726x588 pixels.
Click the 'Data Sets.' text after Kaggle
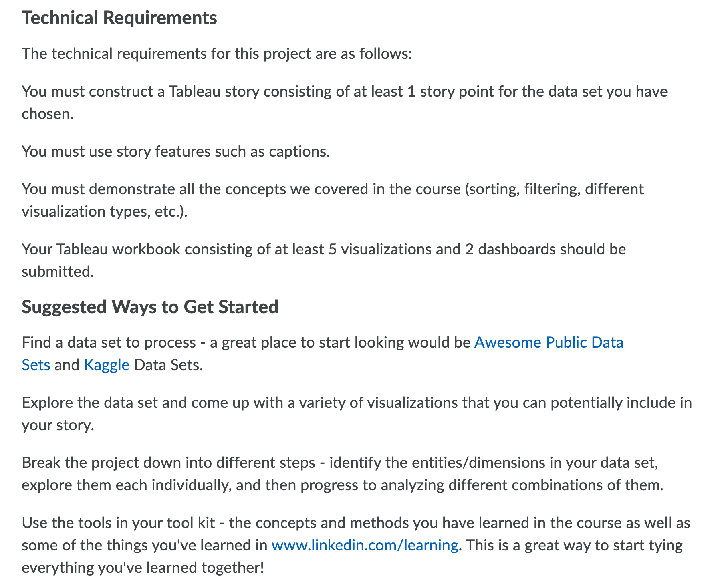[x=168, y=365]
